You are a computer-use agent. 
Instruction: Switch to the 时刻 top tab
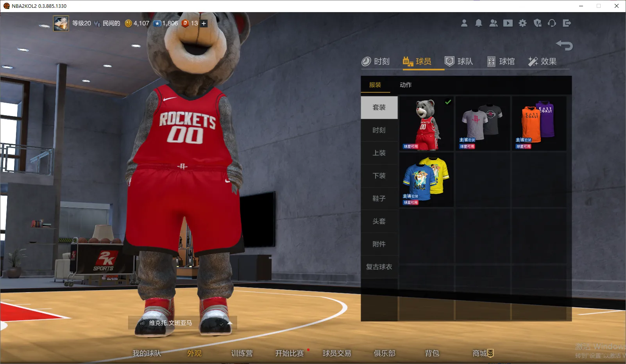click(x=376, y=61)
